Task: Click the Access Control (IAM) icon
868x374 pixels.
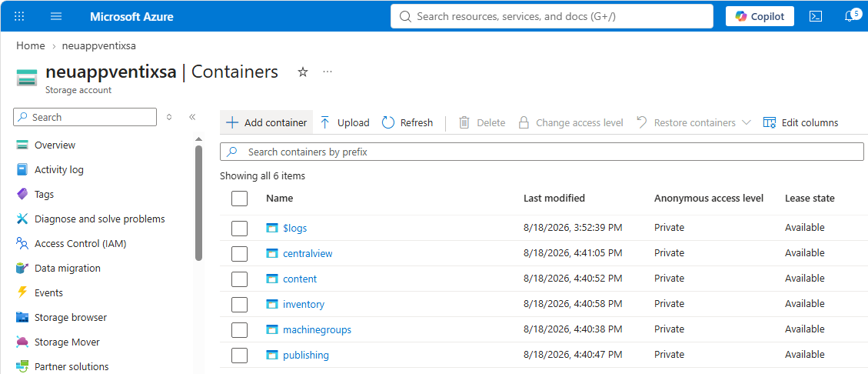Action: [x=22, y=243]
